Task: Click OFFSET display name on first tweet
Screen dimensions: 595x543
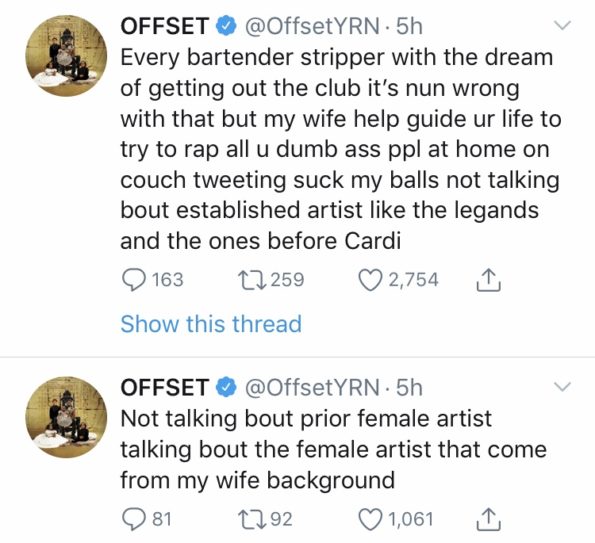Action: pyautogui.click(x=165, y=26)
